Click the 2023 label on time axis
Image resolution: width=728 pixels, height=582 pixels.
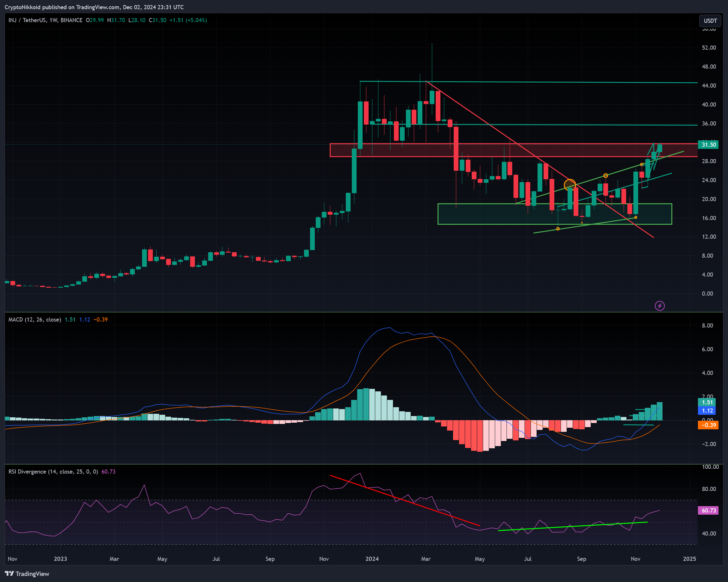point(60,559)
